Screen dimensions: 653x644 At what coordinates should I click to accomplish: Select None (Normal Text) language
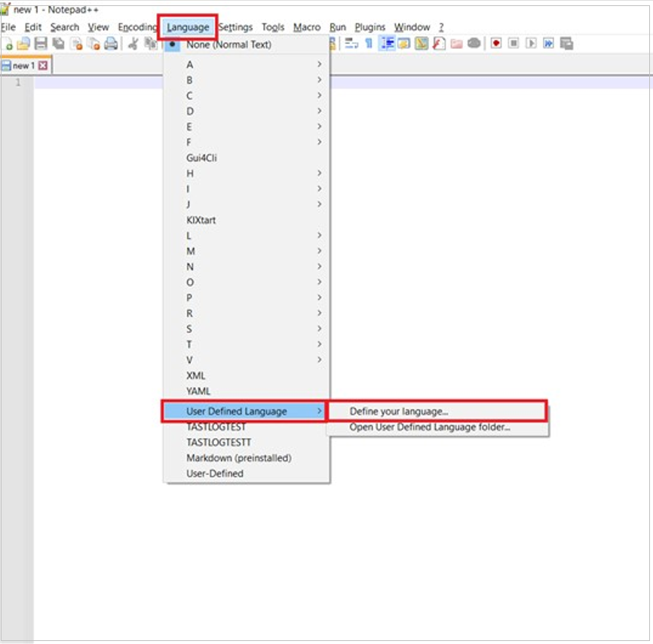click(226, 44)
